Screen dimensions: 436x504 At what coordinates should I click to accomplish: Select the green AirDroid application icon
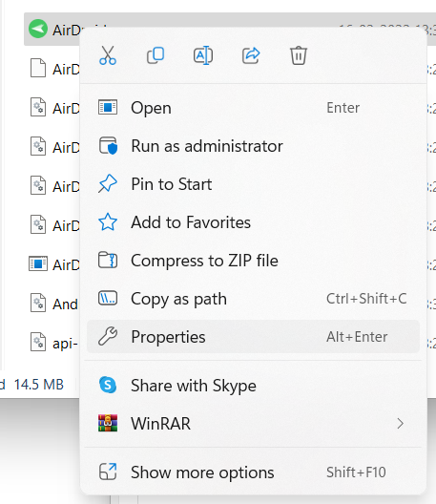38,29
